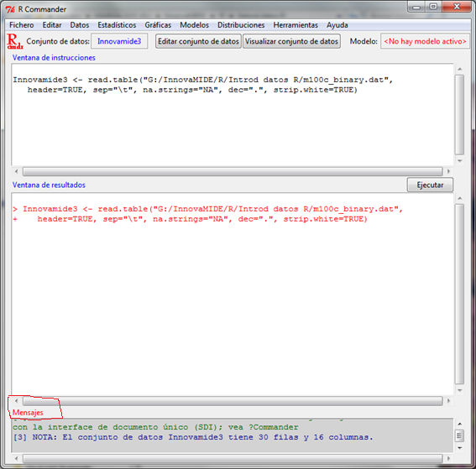Open the Distribuciones menu
The image size is (476, 469).
241,25
